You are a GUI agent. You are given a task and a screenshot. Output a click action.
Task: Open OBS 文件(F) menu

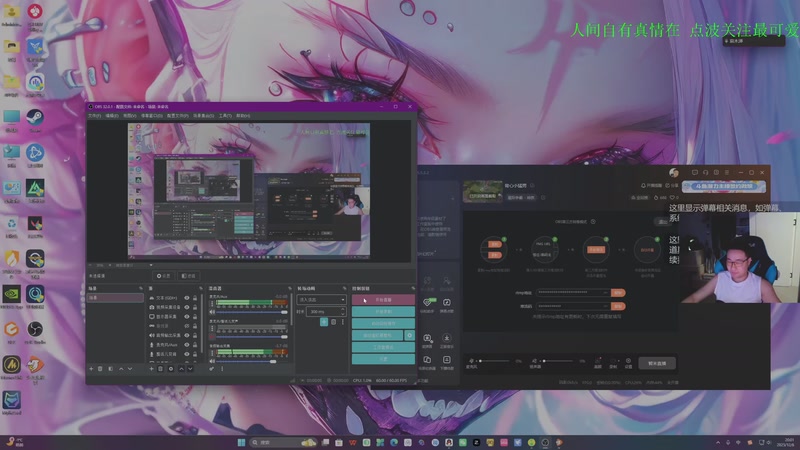94,116
